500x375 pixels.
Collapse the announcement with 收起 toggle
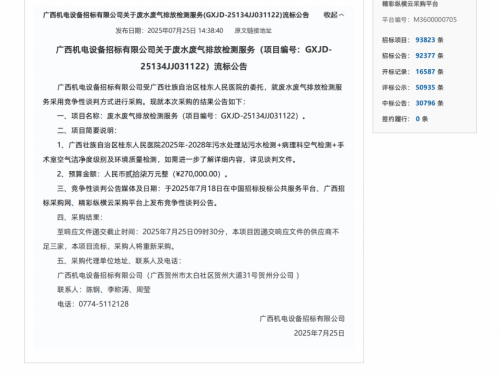[x=334, y=15]
